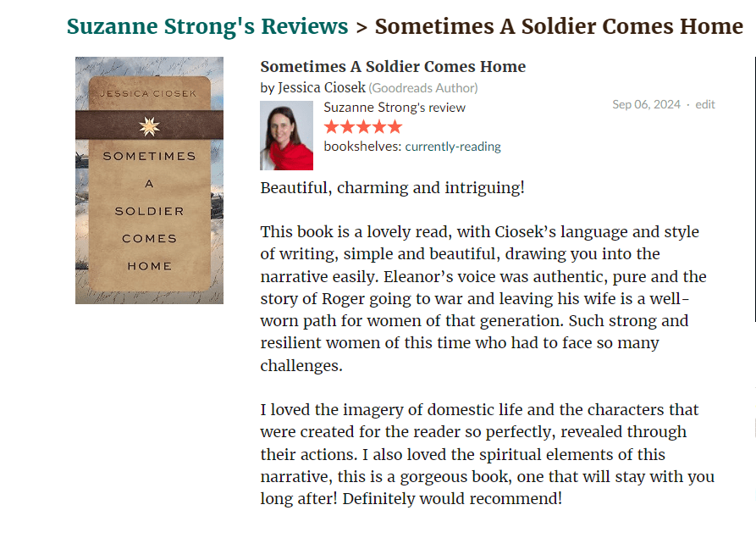Open the currently-reading bookshelf link
The height and width of the screenshot is (538, 756).
click(x=453, y=147)
